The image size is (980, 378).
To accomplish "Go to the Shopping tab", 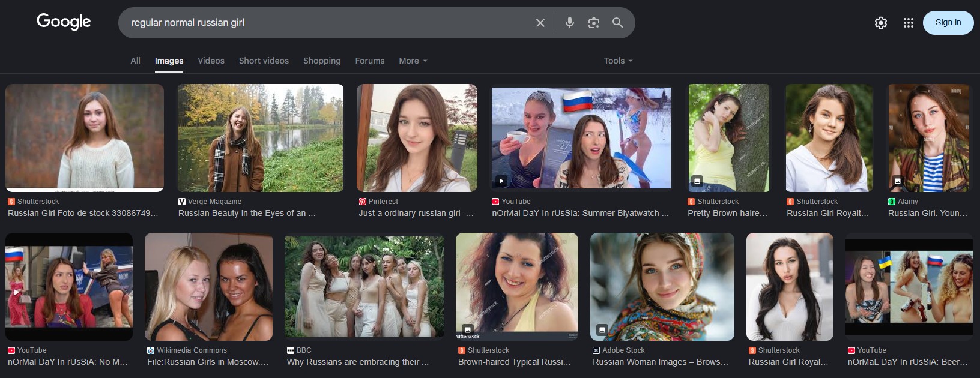I will click(x=322, y=61).
